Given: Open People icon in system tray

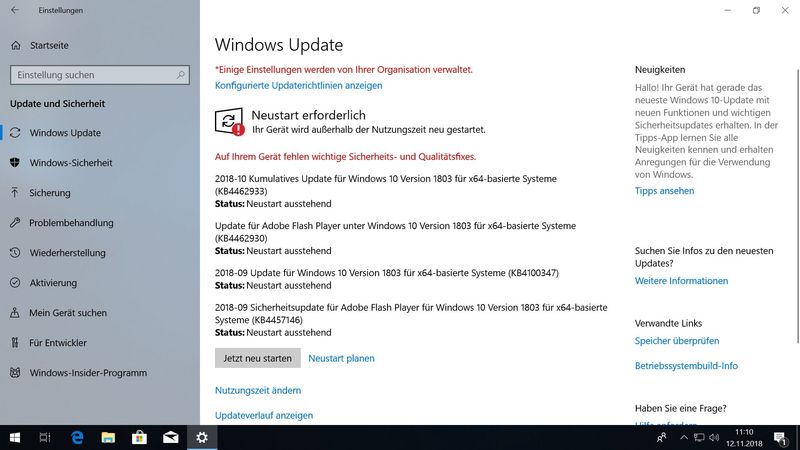Looking at the screenshot, I should (x=662, y=438).
